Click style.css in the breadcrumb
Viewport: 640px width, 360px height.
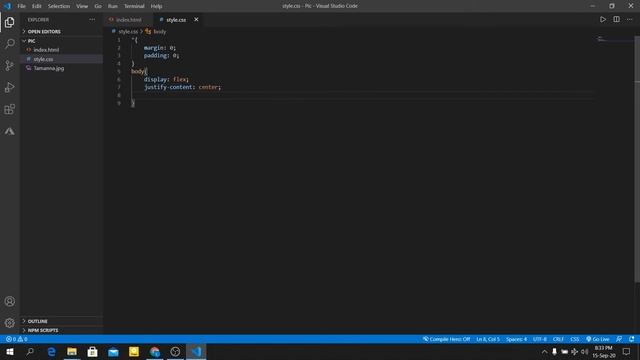(x=128, y=31)
